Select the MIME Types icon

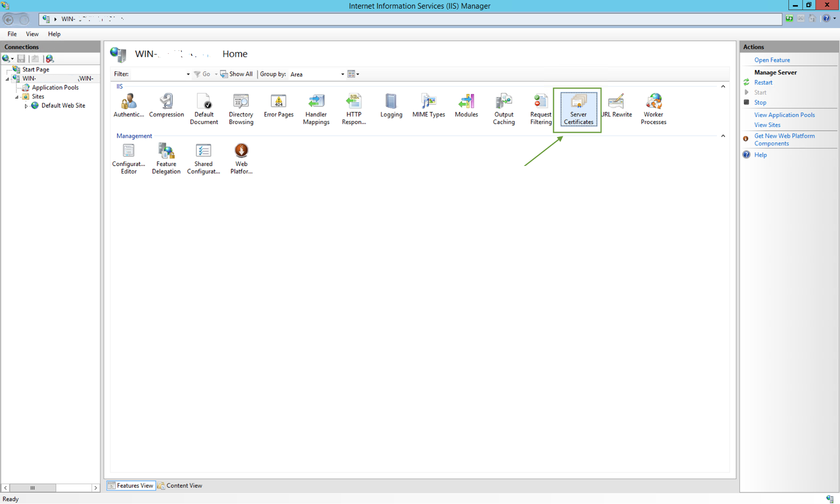pos(429,105)
